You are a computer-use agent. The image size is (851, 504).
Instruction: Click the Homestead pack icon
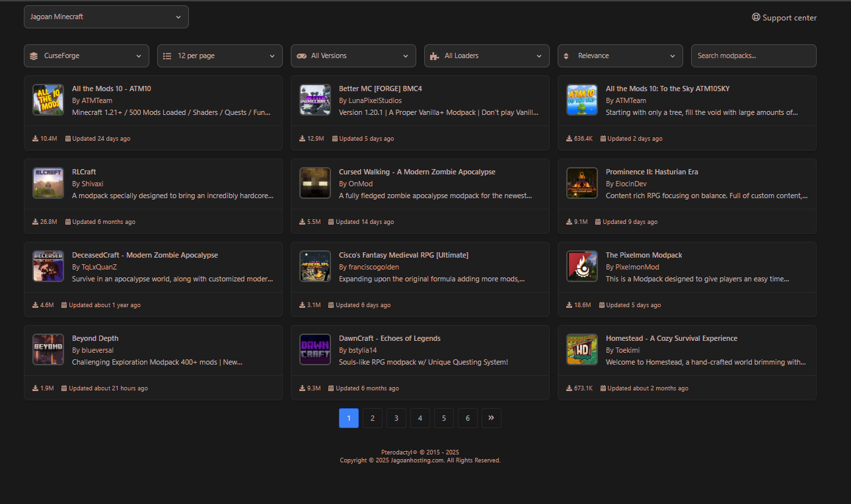point(582,349)
